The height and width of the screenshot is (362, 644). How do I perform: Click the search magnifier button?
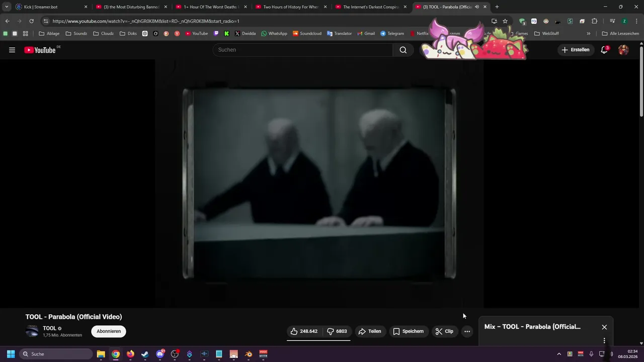tap(403, 50)
